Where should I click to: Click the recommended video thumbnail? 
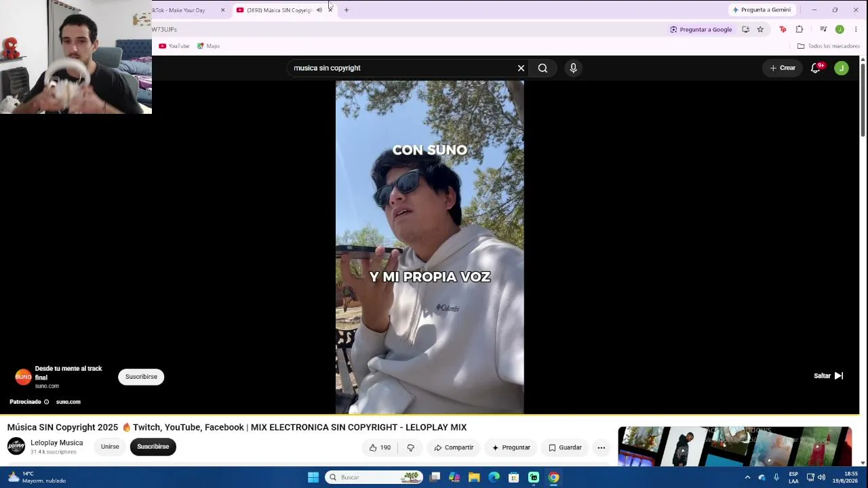734,446
